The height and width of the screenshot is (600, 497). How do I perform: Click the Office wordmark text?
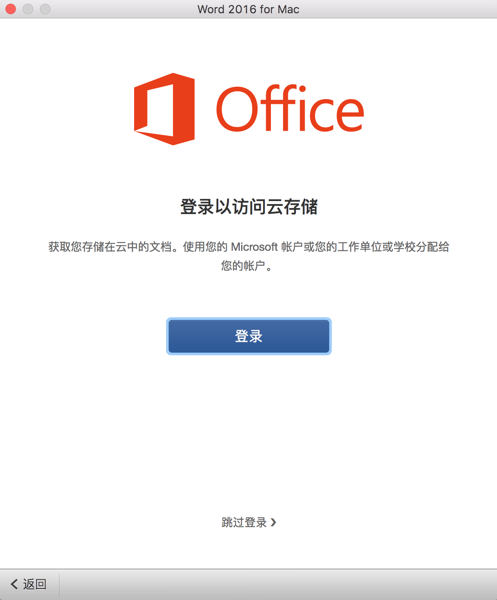290,108
